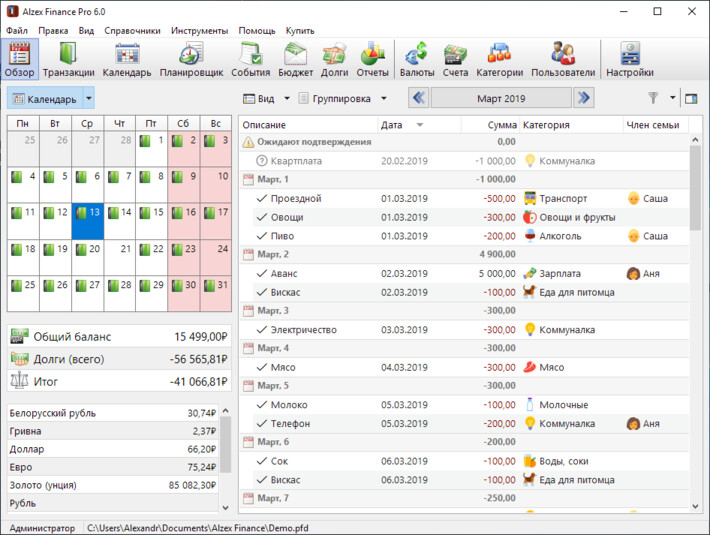Toggle checkmark on the Электричество transaction
The width and height of the screenshot is (710, 535).
click(x=262, y=330)
